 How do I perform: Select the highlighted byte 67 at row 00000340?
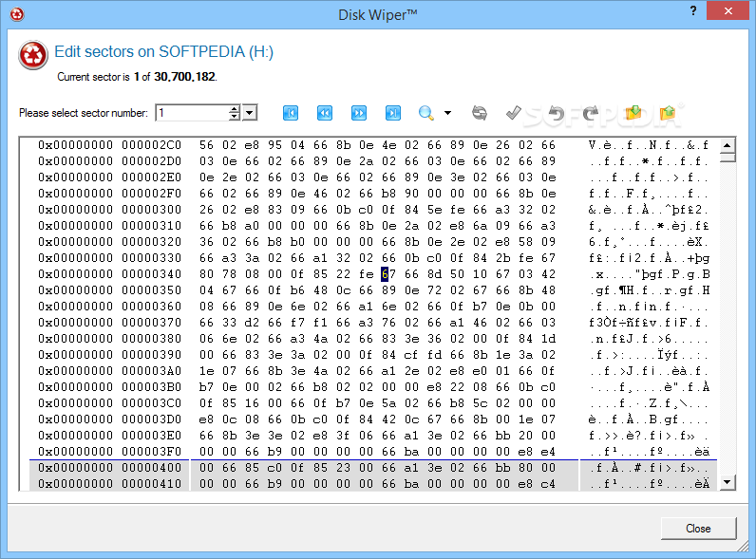[388, 274]
